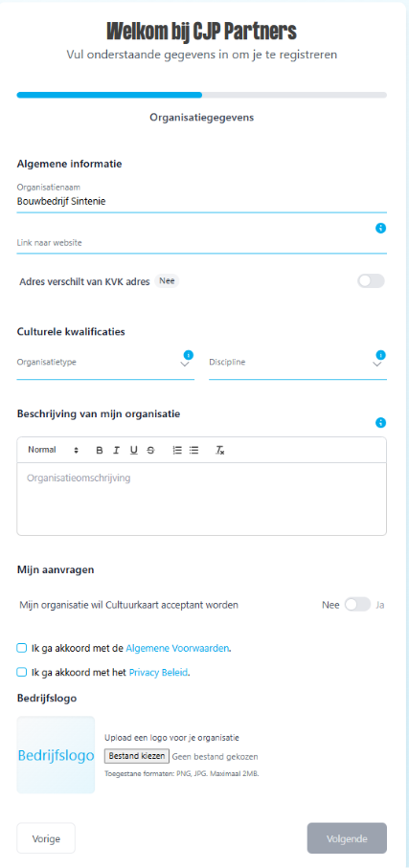Viewport: 409px width, 868px height.
Task: Go back using the Vorige button
Action: pos(46,838)
